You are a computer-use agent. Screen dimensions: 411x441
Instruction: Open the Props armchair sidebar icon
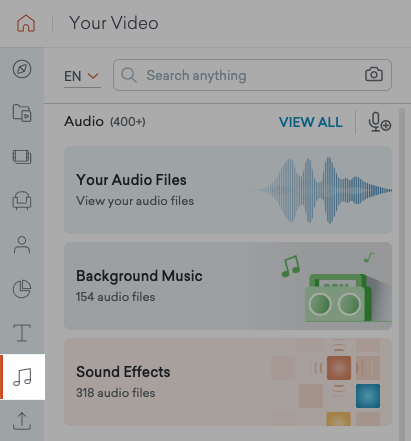pyautogui.click(x=22, y=201)
